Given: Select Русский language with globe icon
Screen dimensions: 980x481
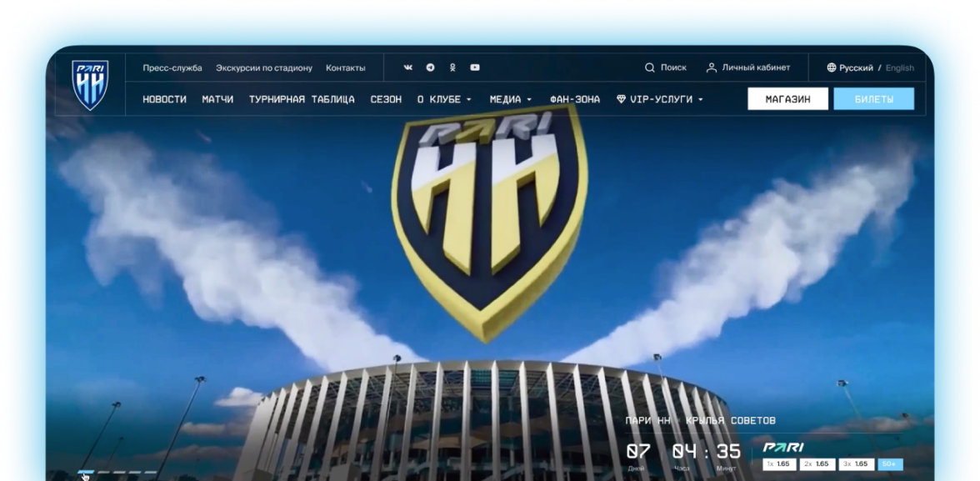Looking at the screenshot, I should 850,68.
